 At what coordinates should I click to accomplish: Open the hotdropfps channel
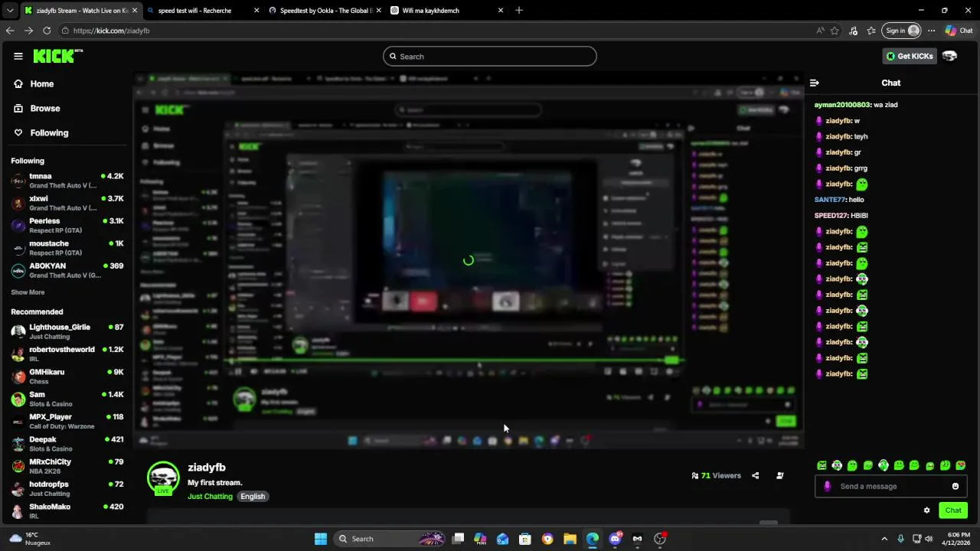click(67, 488)
